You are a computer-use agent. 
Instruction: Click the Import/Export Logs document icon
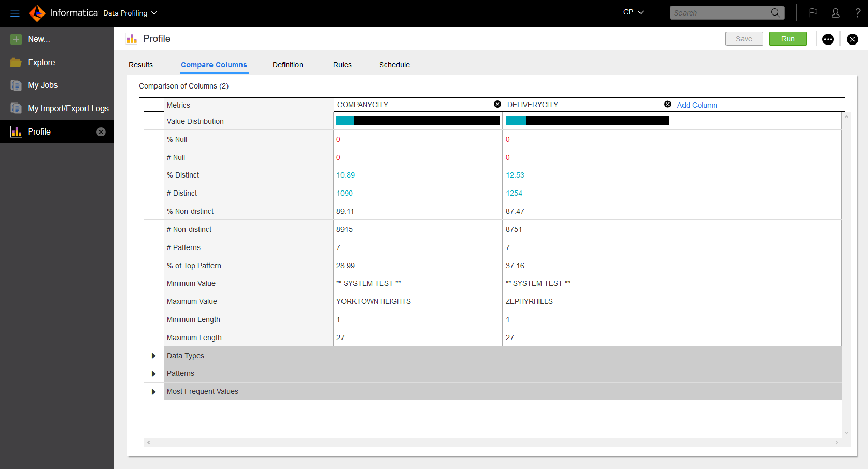(16, 108)
